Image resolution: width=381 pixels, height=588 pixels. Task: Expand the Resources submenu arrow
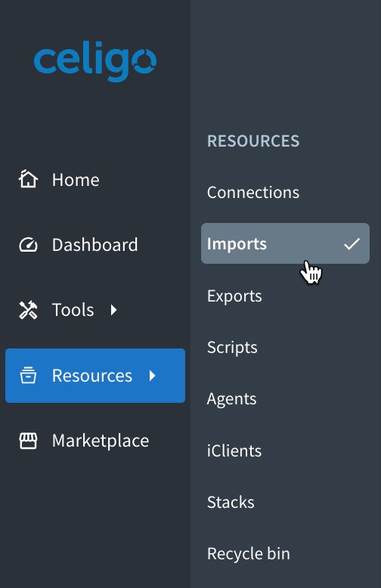coord(152,376)
